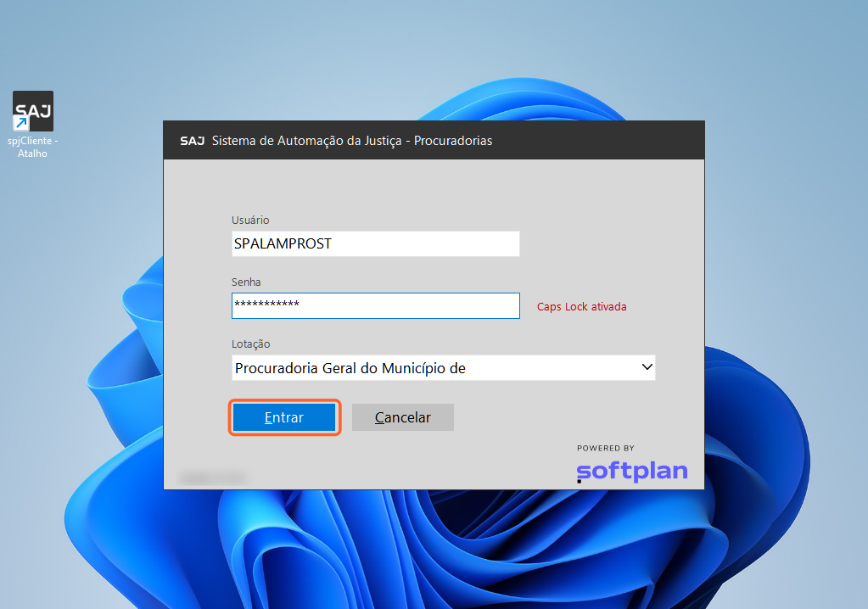Click the empty gray area of the login dialog

pyautogui.click(x=594, y=212)
